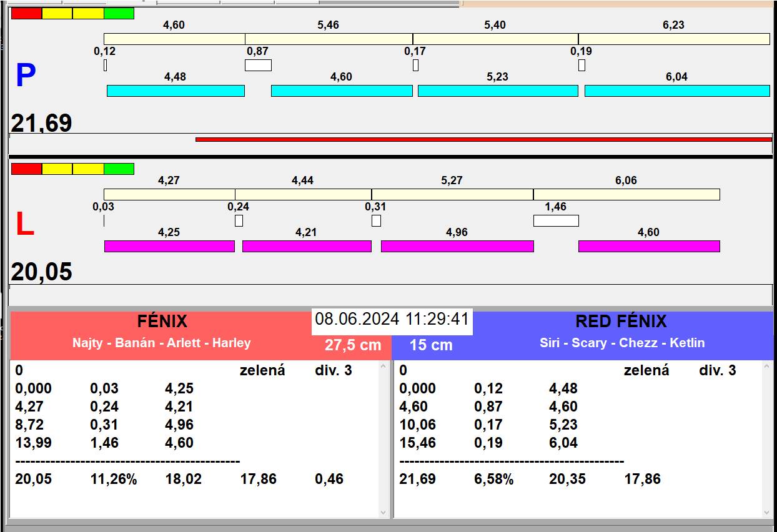Click the date and time stamp field
Screen dimensions: 777x532
pyautogui.click(x=392, y=319)
